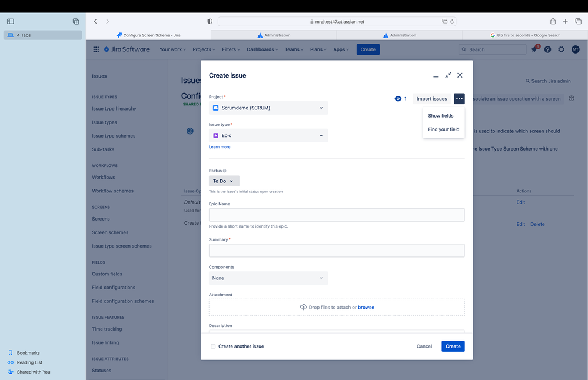The width and height of the screenshot is (588, 380).
Task: Click Cancel in Create issue dialog
Action: coord(424,346)
